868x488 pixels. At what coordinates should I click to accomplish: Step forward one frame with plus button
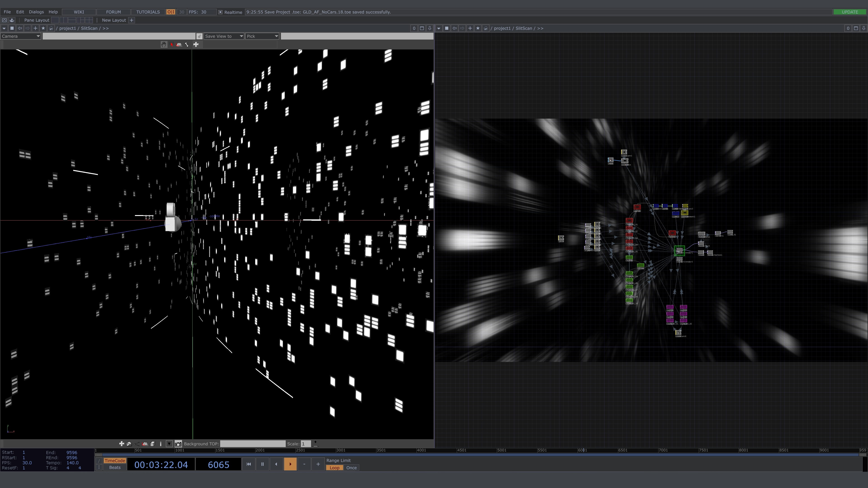tap(318, 464)
